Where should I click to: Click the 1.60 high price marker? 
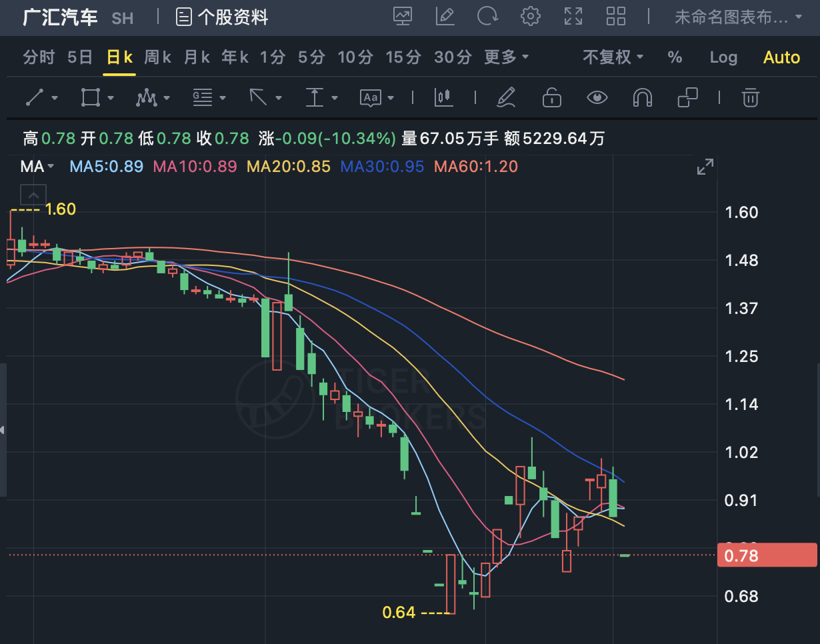(61, 209)
